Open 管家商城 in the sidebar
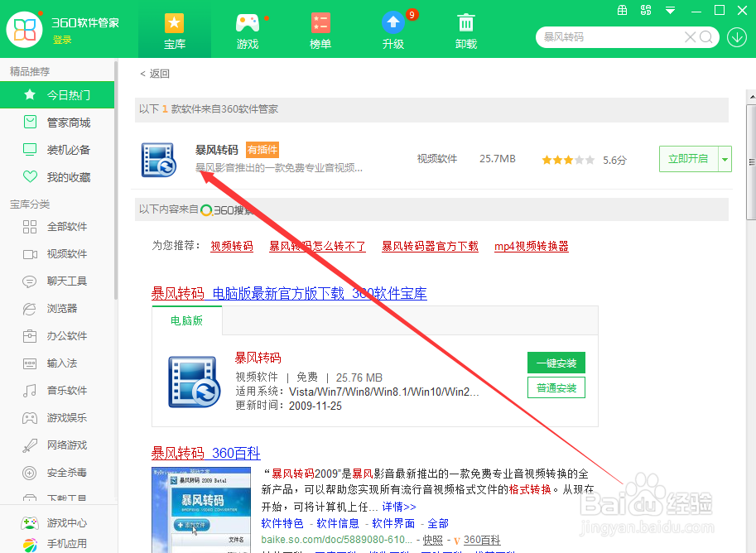 point(57,123)
